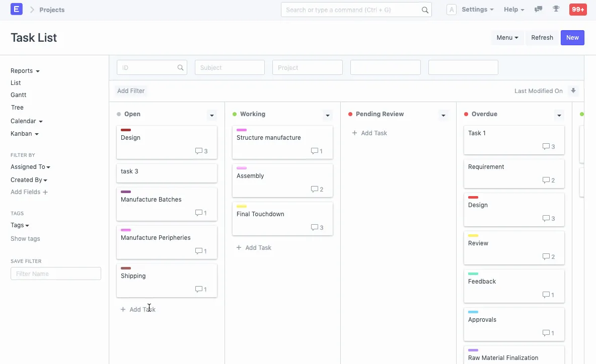
Task: Open the Overdue column dropdown arrow
Action: coord(559,115)
